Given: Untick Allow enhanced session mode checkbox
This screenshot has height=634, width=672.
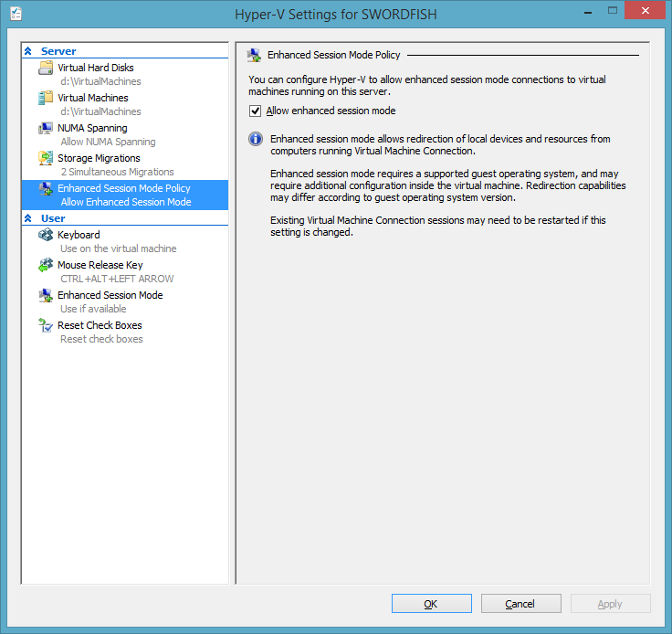Looking at the screenshot, I should click(x=256, y=111).
